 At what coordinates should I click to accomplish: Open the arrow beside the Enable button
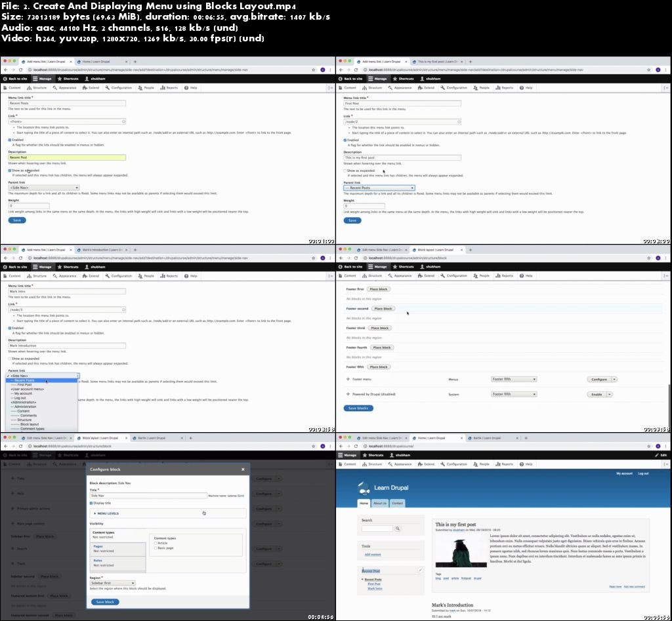(610, 395)
